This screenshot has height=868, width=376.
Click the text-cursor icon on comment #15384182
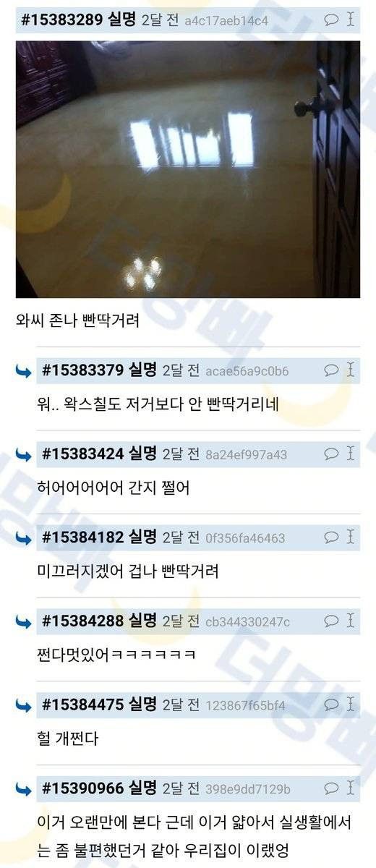[351, 537]
